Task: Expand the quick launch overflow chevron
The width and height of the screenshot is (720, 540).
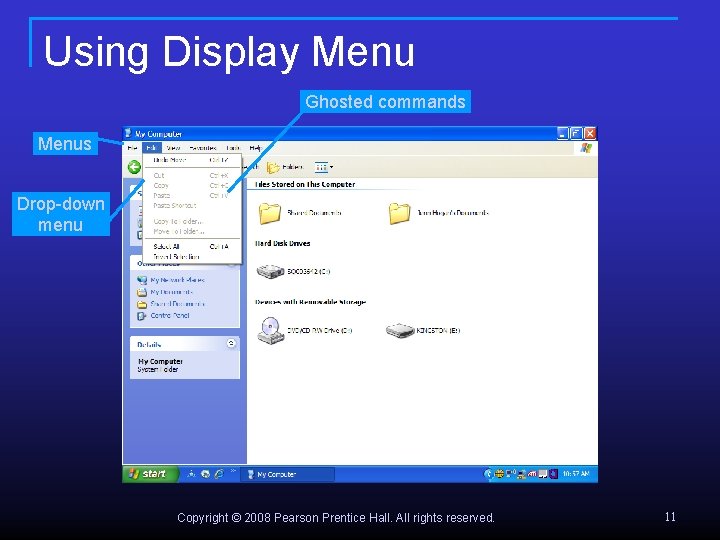Action: coord(233,471)
